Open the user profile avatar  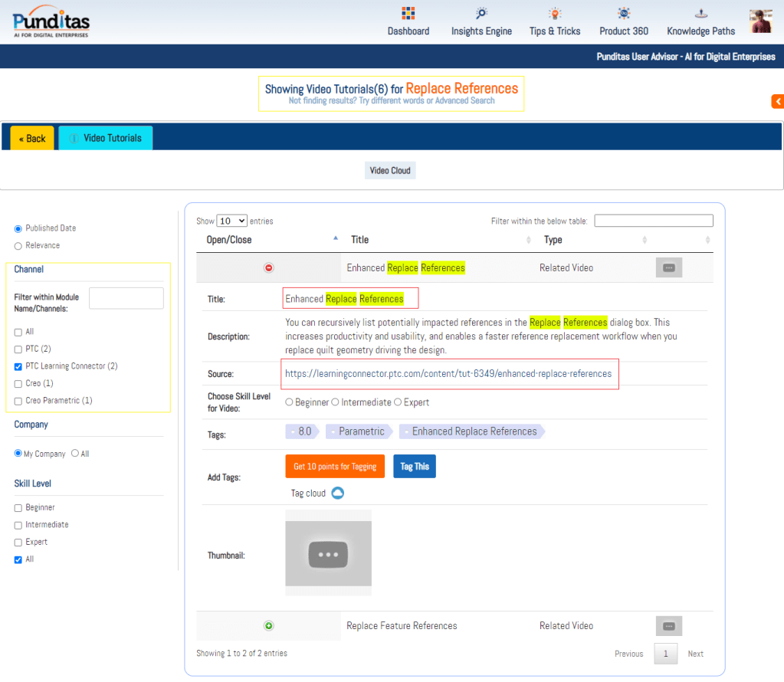coord(760,21)
